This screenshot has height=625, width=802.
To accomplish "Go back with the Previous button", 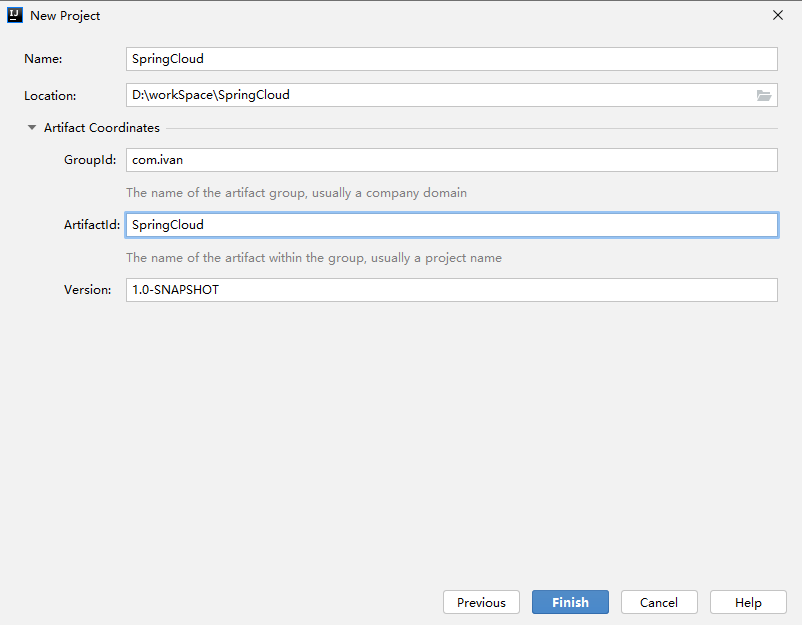I will tap(481, 602).
